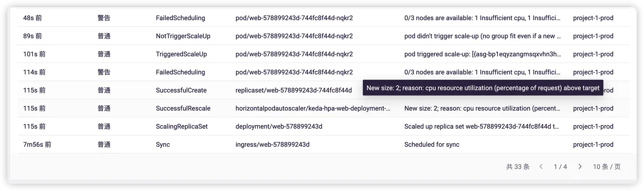The height and width of the screenshot is (191, 644).
Task: Click the SuccessfulRescale event reason
Action: [x=183, y=108]
